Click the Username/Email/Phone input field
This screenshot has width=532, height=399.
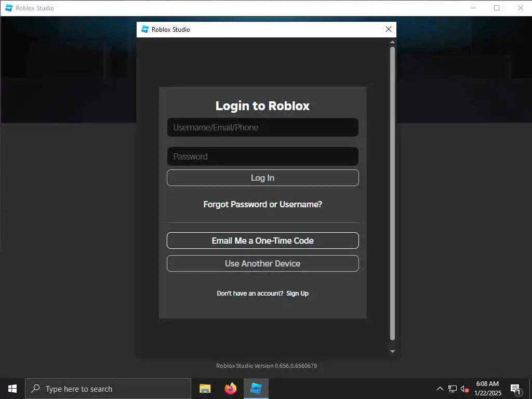pyautogui.click(x=262, y=127)
